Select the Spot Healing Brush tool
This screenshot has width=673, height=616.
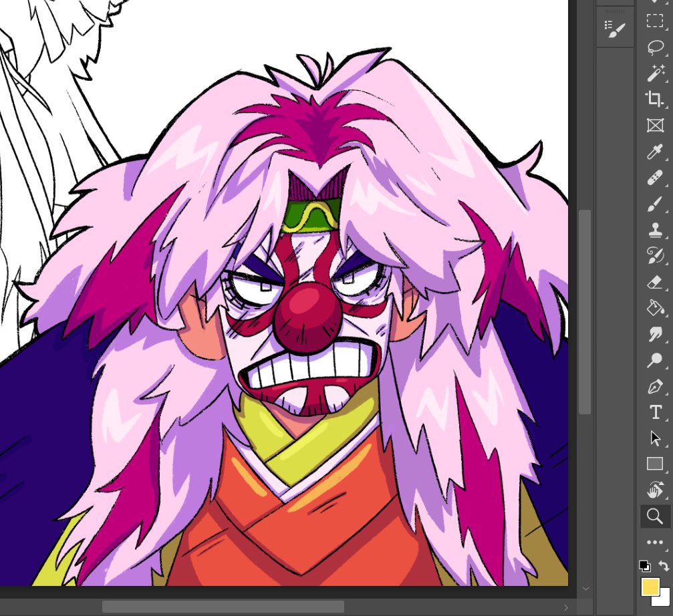click(655, 178)
